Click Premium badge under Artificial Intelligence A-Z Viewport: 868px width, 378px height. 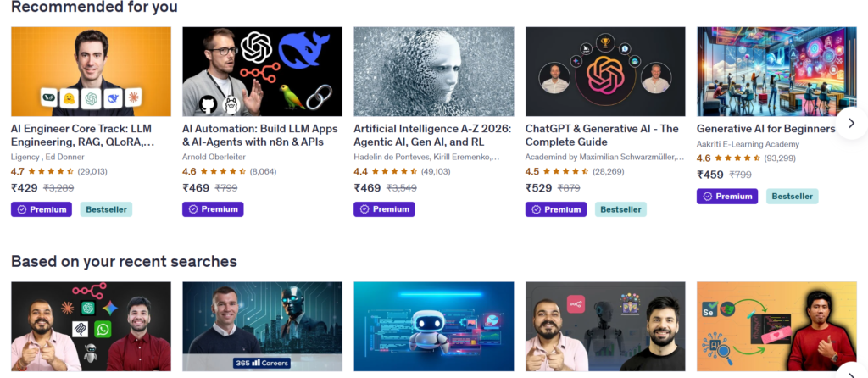coord(384,209)
